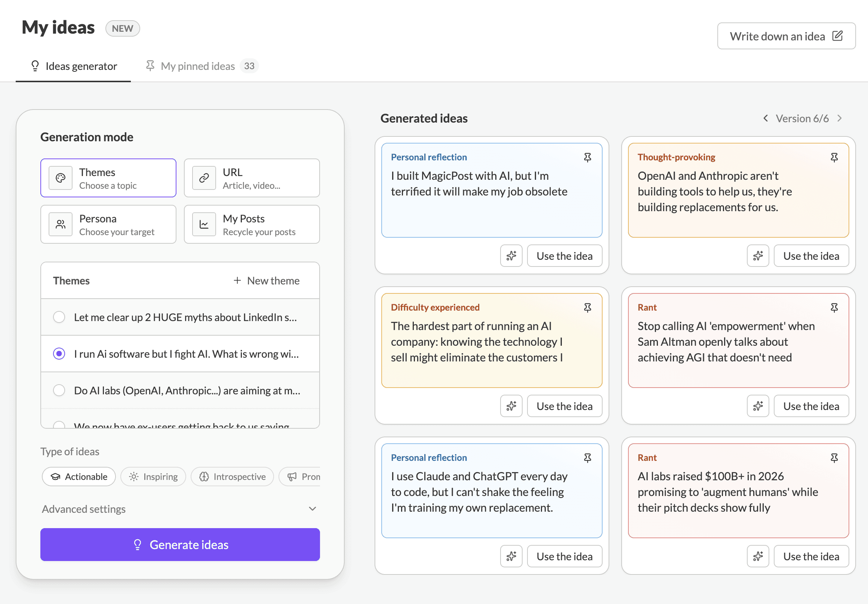Select the AI labs OpenAI Anthropic theme

59,390
